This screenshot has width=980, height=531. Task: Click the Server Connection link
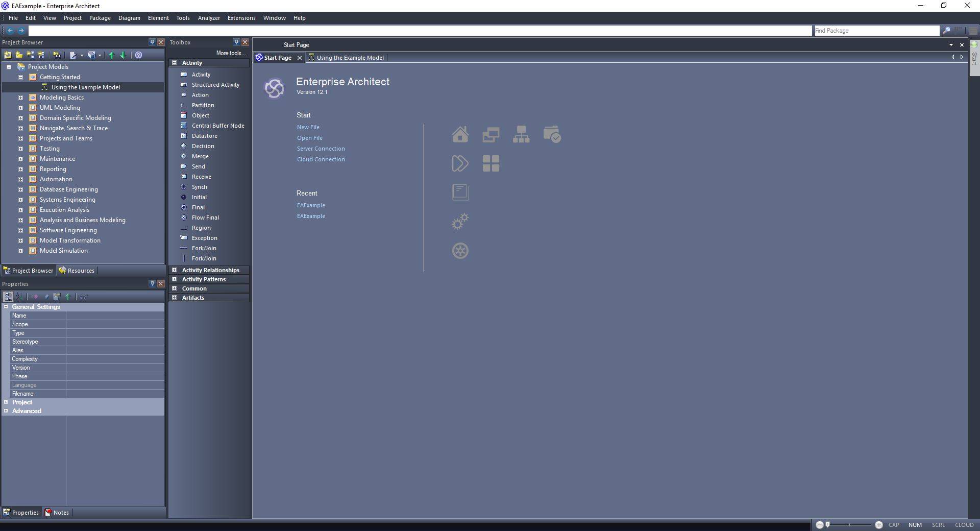pyautogui.click(x=321, y=149)
